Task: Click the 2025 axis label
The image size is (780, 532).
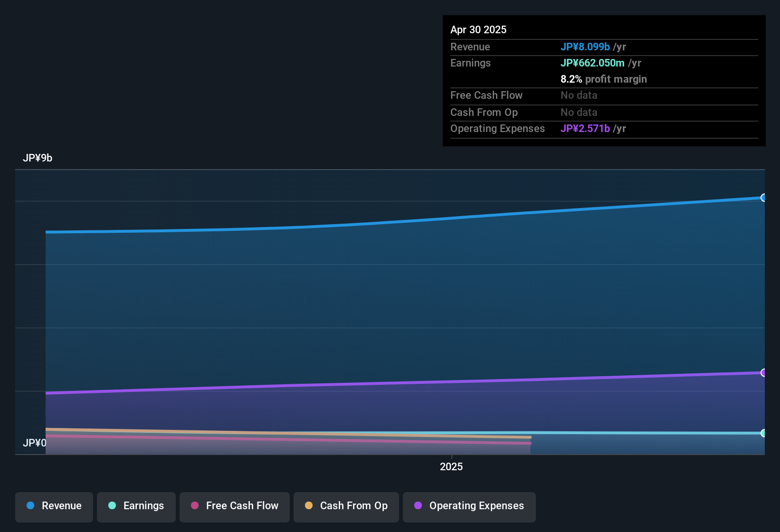Action: 451,467
